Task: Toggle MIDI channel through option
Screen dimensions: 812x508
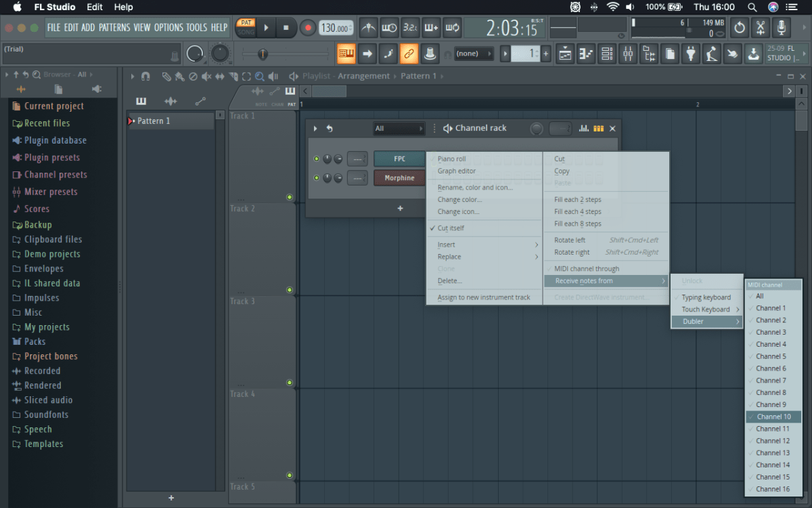Action: [606, 269]
